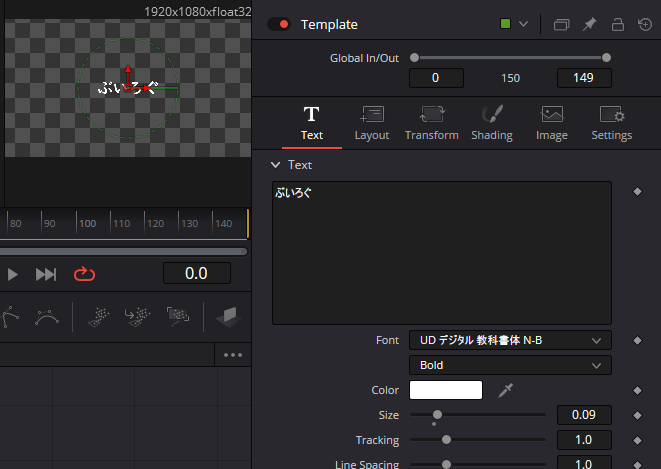Toggle the Template node enable switch
This screenshot has height=469, width=661.
coord(279,24)
